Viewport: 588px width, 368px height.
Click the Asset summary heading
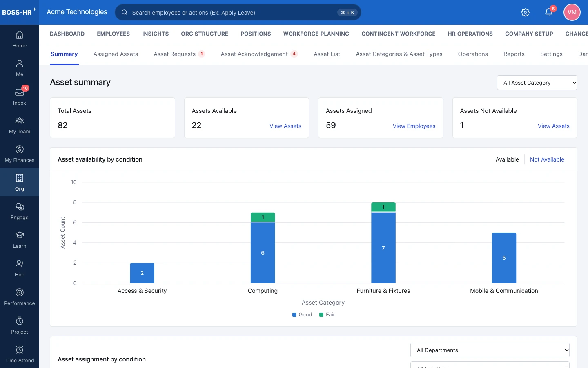pyautogui.click(x=80, y=82)
